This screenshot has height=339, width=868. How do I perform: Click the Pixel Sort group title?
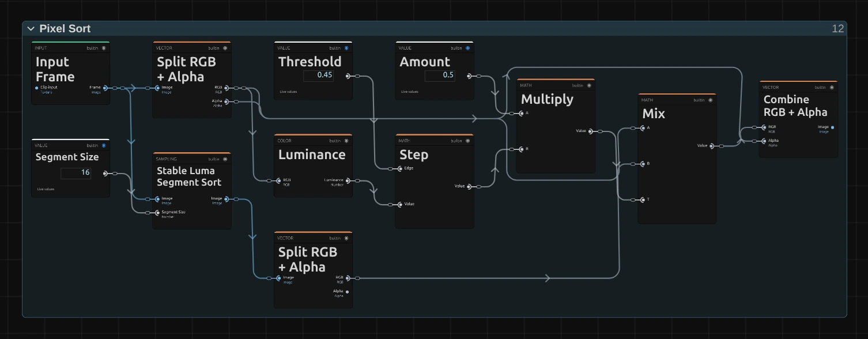(x=65, y=28)
